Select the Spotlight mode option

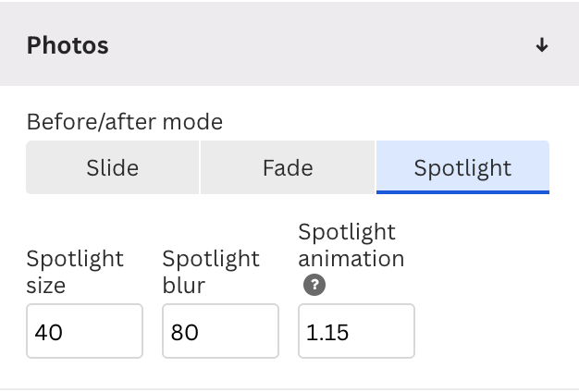[462, 167]
